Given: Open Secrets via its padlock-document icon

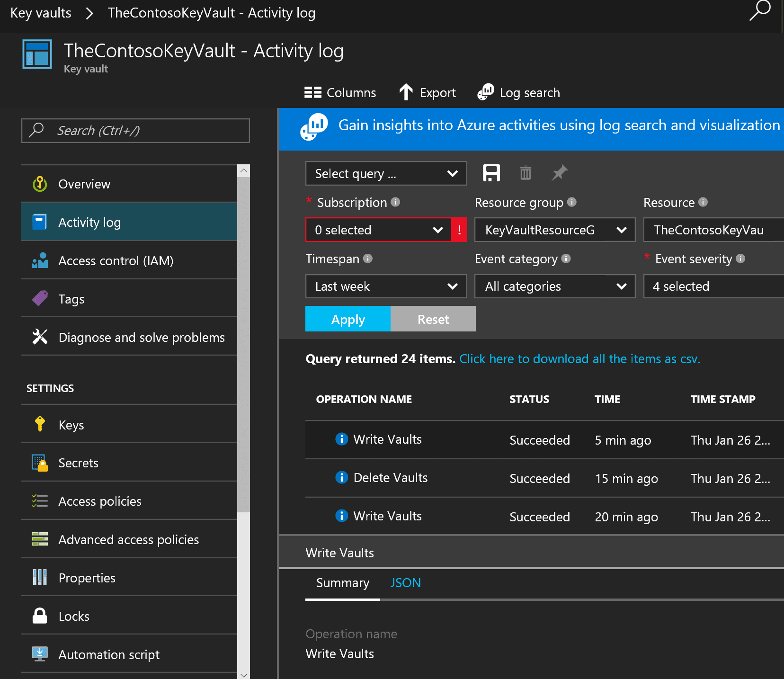Looking at the screenshot, I should pos(40,463).
